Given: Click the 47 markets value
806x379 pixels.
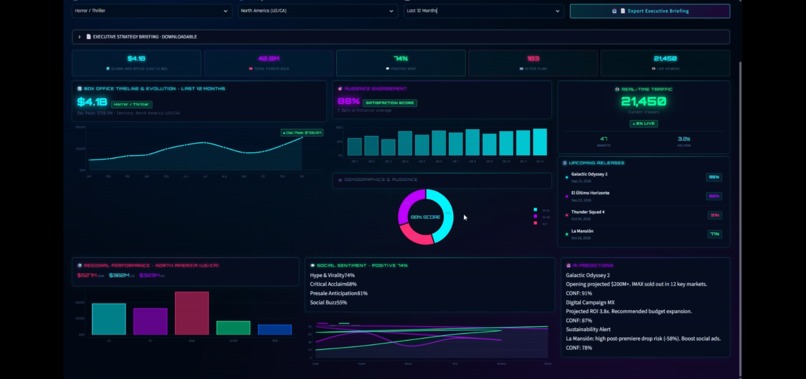Looking at the screenshot, I should (x=603, y=139).
